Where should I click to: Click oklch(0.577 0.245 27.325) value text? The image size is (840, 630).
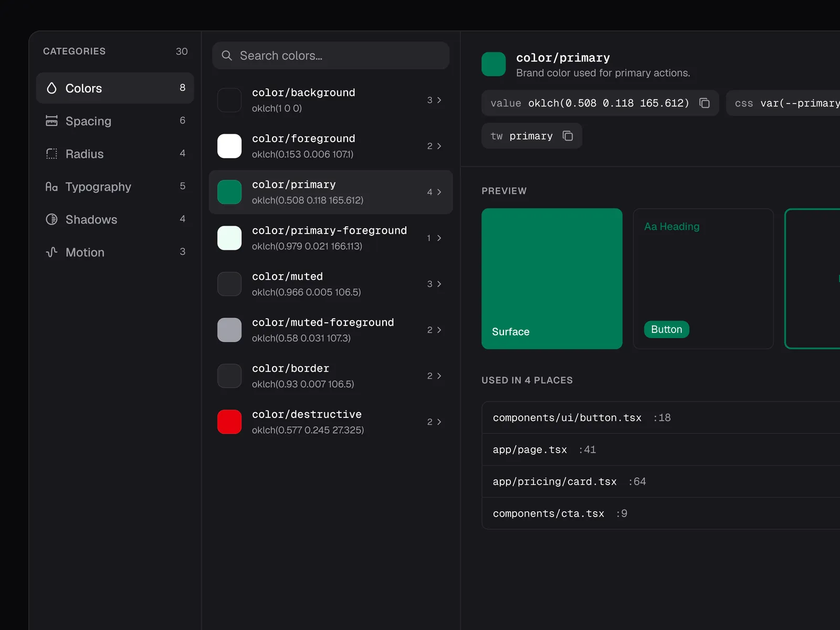click(308, 430)
